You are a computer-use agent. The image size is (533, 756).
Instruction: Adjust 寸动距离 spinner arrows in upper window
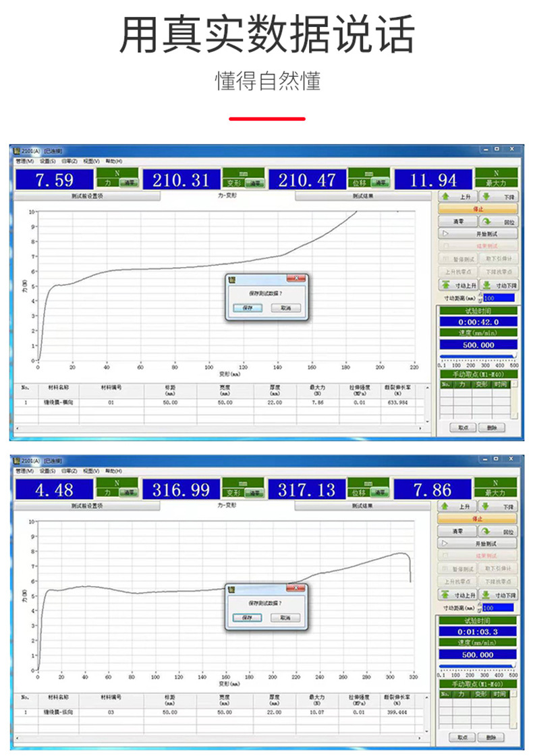pyautogui.click(x=480, y=297)
